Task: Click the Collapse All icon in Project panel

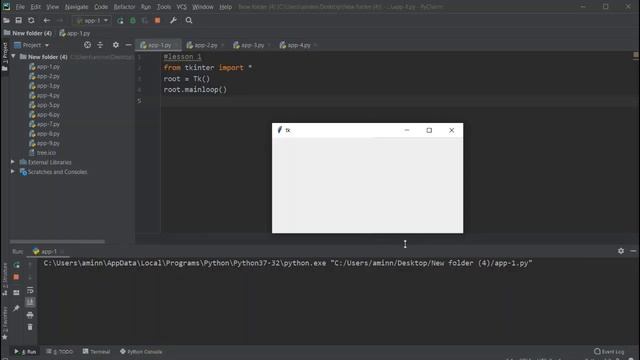Action: coord(100,45)
